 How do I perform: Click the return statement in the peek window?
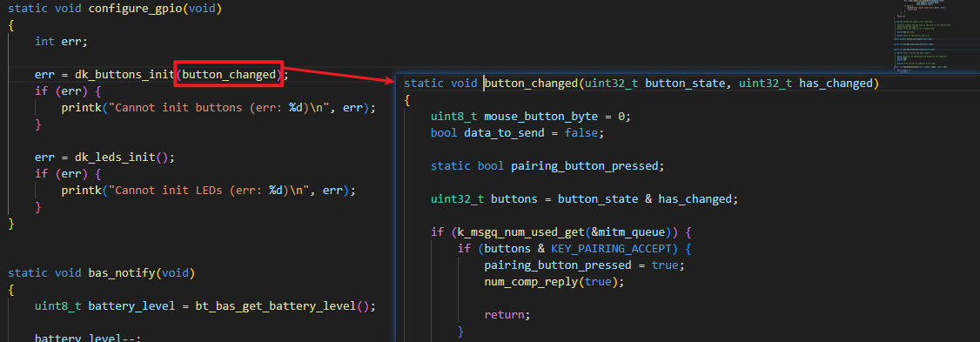pyautogui.click(x=507, y=314)
